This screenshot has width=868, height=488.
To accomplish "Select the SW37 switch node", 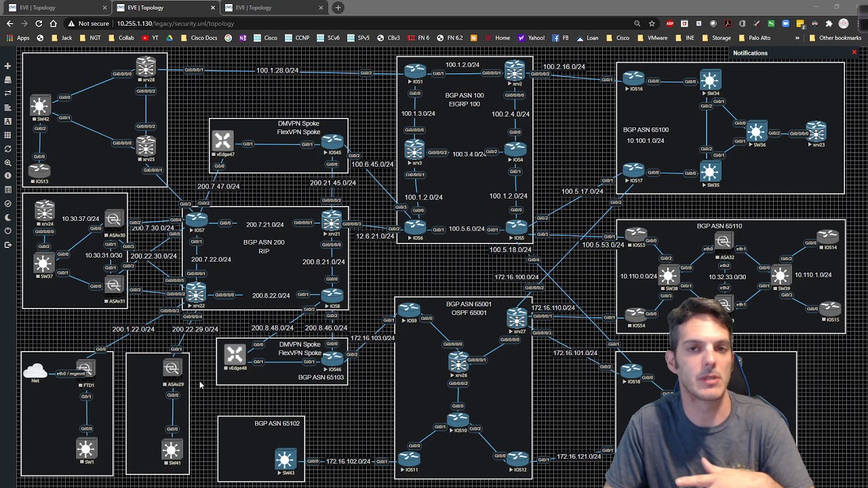I will pyautogui.click(x=44, y=262).
